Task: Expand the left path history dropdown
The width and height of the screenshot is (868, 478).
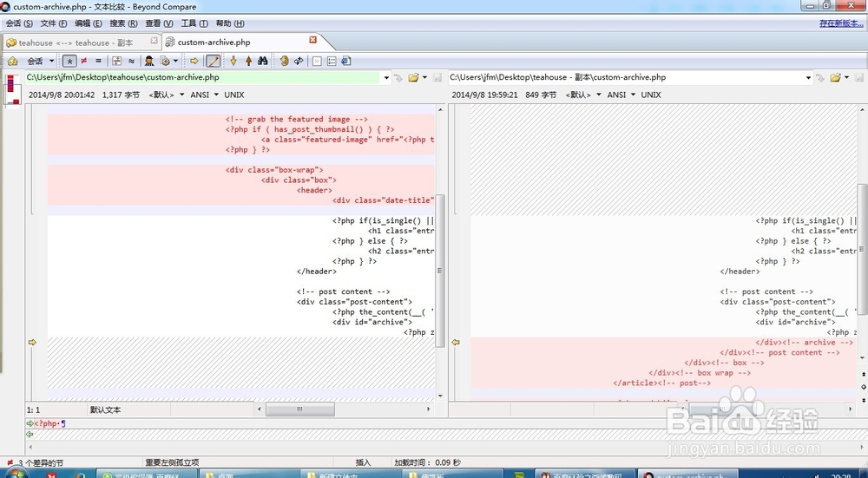Action: point(386,78)
